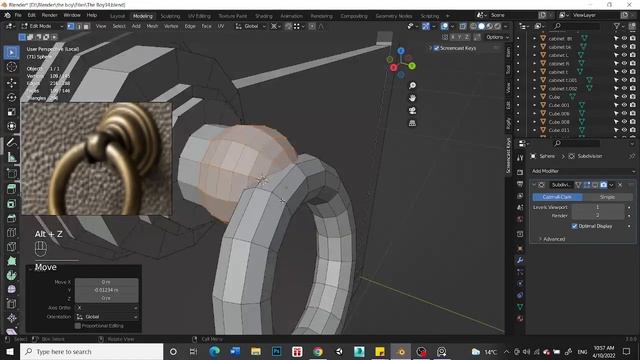The height and width of the screenshot is (360, 640).
Task: Select the Annotate tool
Action: pyautogui.click(x=11, y=142)
